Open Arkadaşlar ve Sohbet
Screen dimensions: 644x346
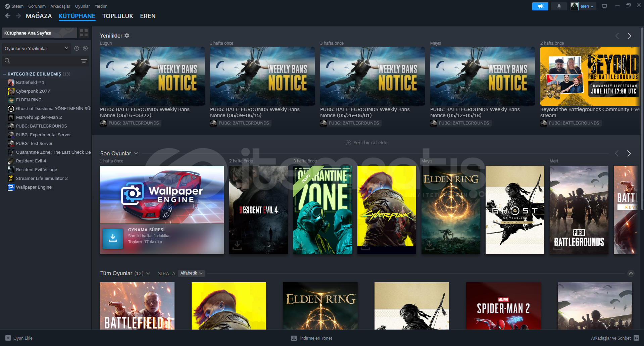click(x=615, y=338)
